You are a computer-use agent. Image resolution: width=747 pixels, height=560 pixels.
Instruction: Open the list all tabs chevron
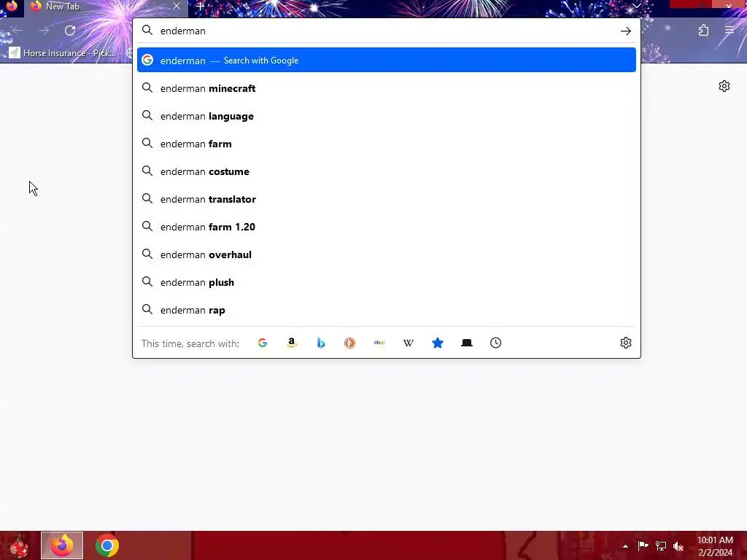click(636, 6)
